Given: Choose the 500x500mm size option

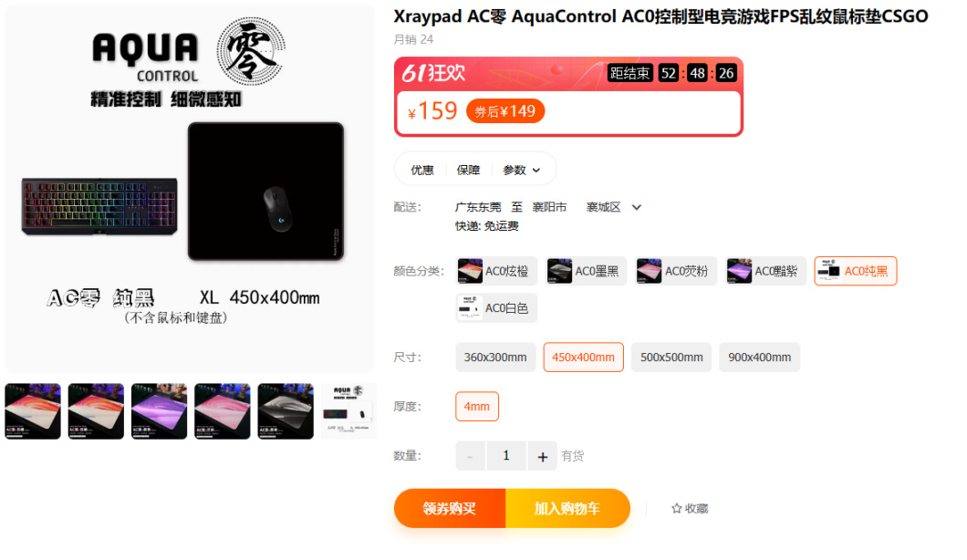Looking at the screenshot, I should point(671,358).
